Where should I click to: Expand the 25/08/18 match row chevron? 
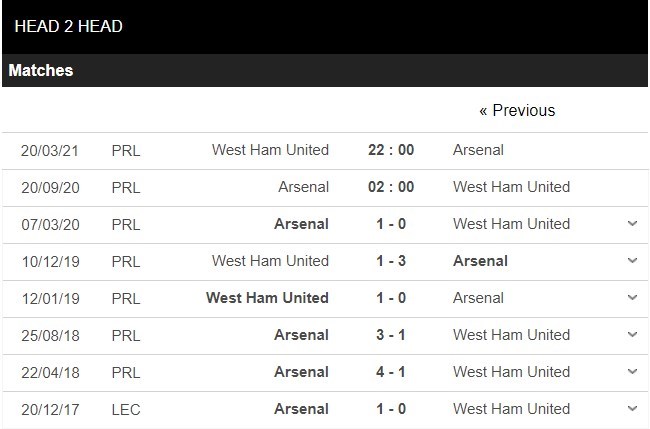click(x=632, y=335)
